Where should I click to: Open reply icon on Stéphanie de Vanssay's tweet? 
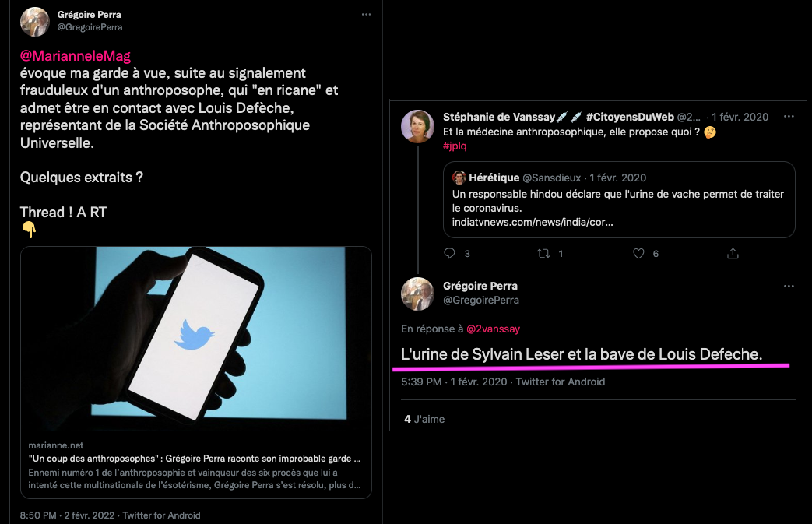click(x=449, y=253)
